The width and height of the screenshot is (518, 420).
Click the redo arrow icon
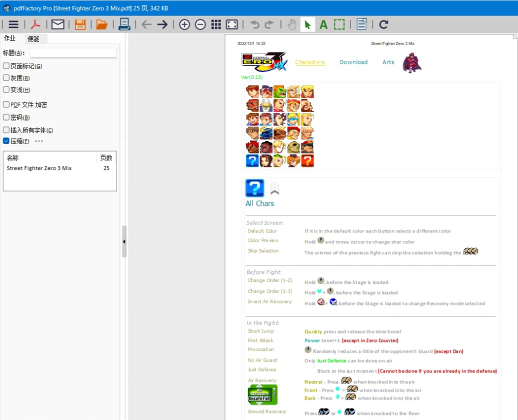[x=269, y=24]
